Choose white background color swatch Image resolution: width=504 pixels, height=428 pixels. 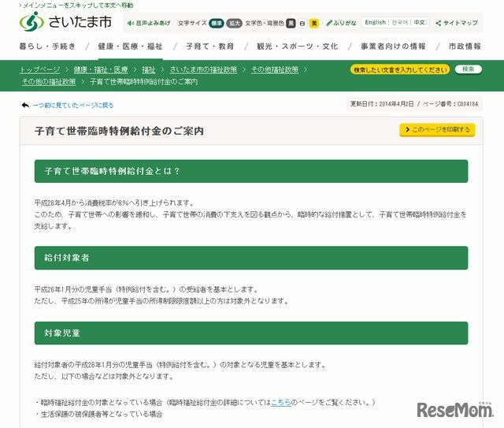[x=302, y=23]
